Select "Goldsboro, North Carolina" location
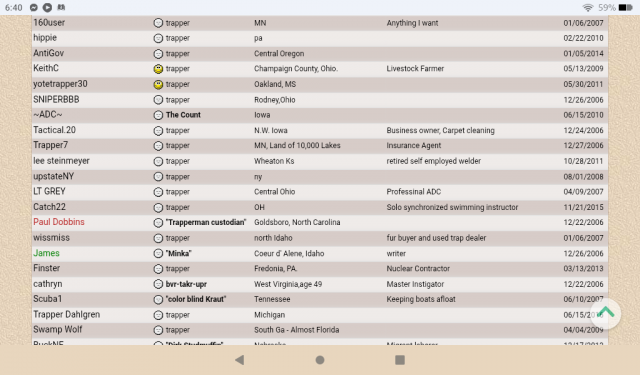 click(x=297, y=222)
